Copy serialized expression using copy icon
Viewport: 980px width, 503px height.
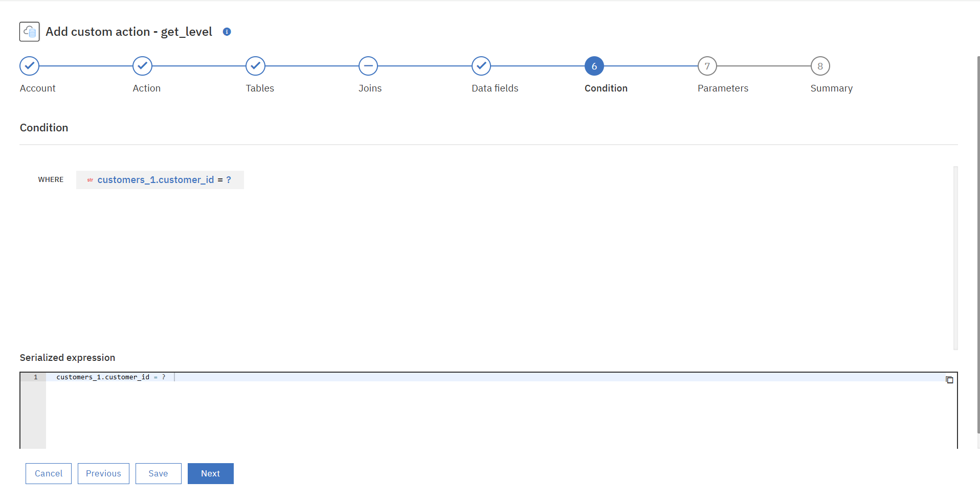coord(949,379)
